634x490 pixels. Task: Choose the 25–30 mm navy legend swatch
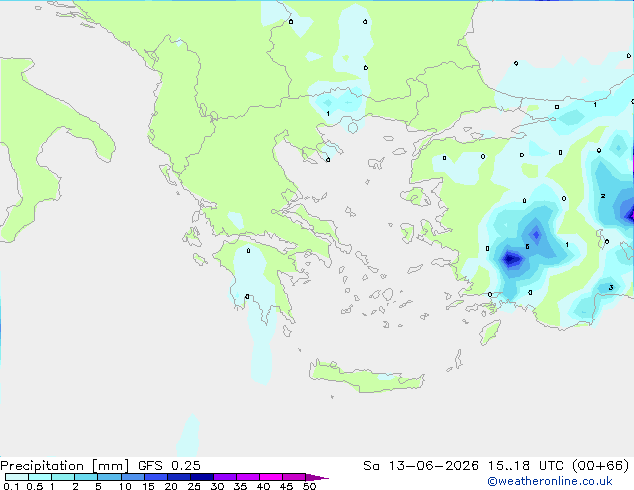[202, 477]
